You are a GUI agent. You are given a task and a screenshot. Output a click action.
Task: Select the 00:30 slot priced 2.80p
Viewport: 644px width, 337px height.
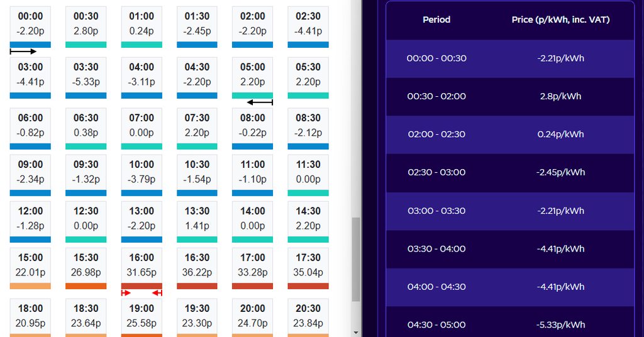point(86,24)
